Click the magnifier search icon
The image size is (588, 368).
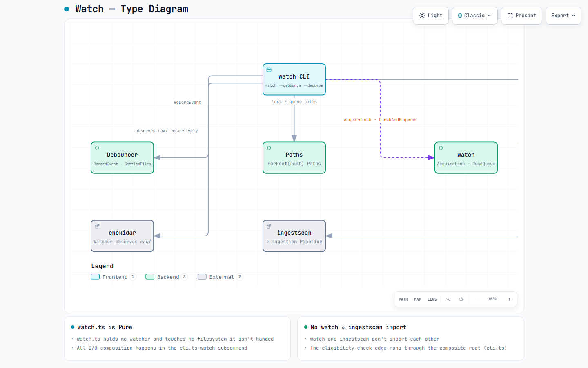click(x=448, y=299)
